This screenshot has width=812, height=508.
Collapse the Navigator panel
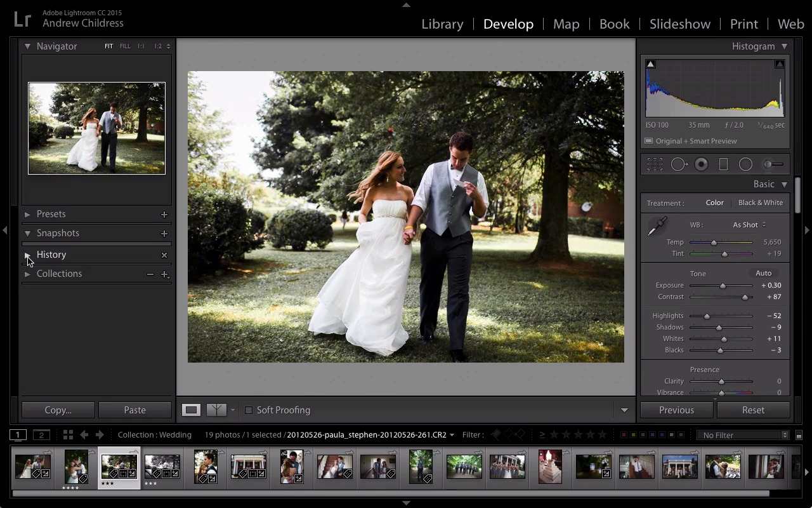27,46
